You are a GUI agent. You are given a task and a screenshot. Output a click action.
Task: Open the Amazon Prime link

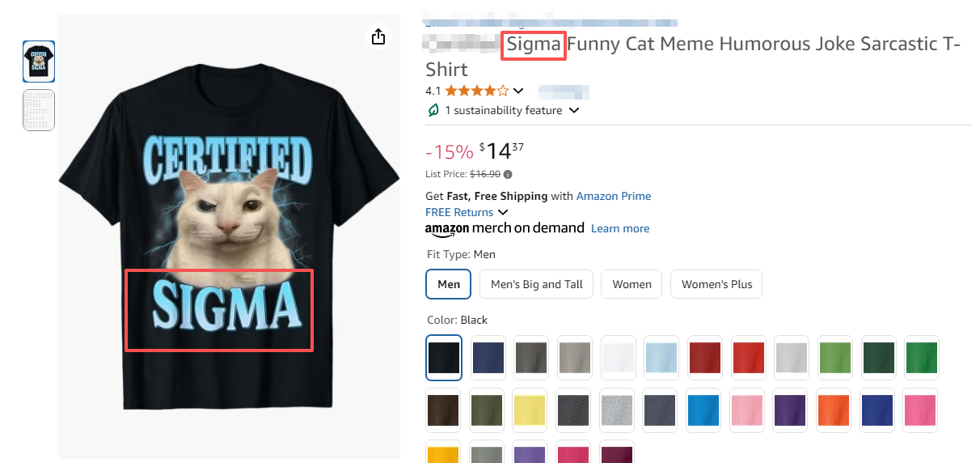click(x=614, y=196)
